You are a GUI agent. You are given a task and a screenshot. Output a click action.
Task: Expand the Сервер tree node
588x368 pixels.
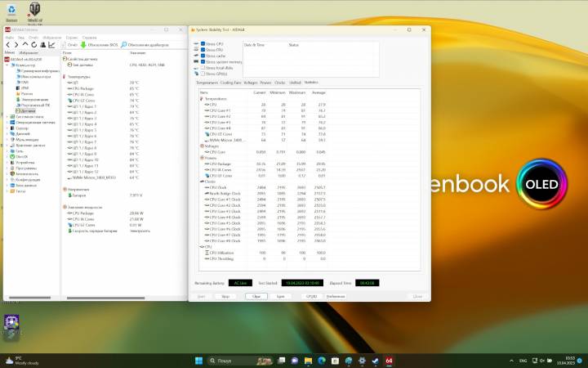7,128
